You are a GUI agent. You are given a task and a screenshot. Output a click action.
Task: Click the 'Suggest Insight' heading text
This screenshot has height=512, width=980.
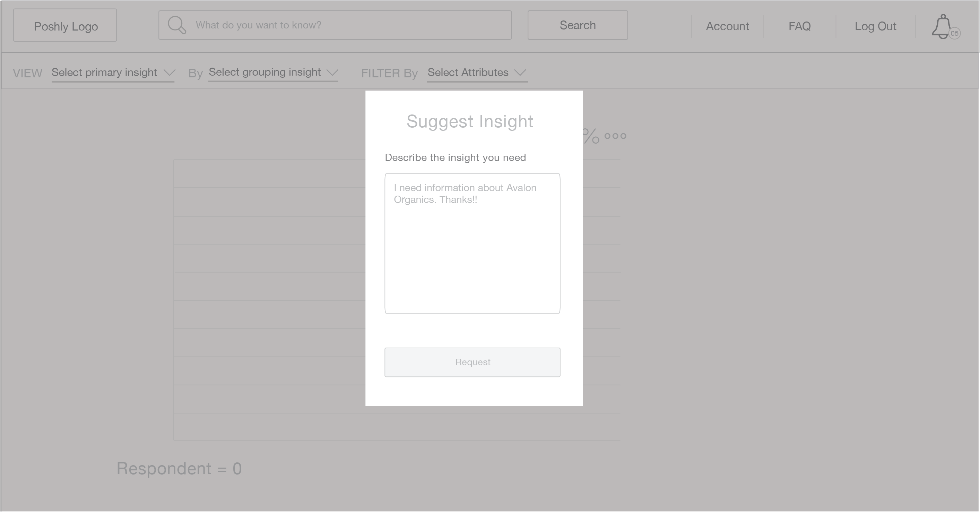click(x=470, y=121)
